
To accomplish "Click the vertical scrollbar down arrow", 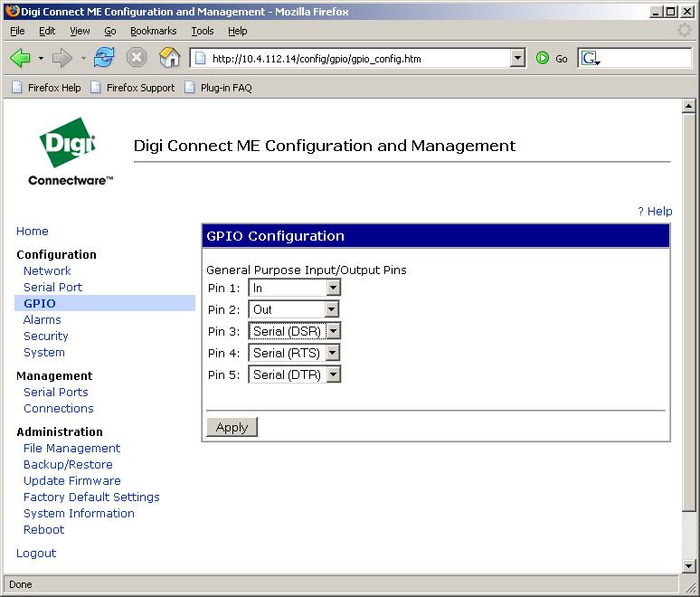I will (689, 565).
